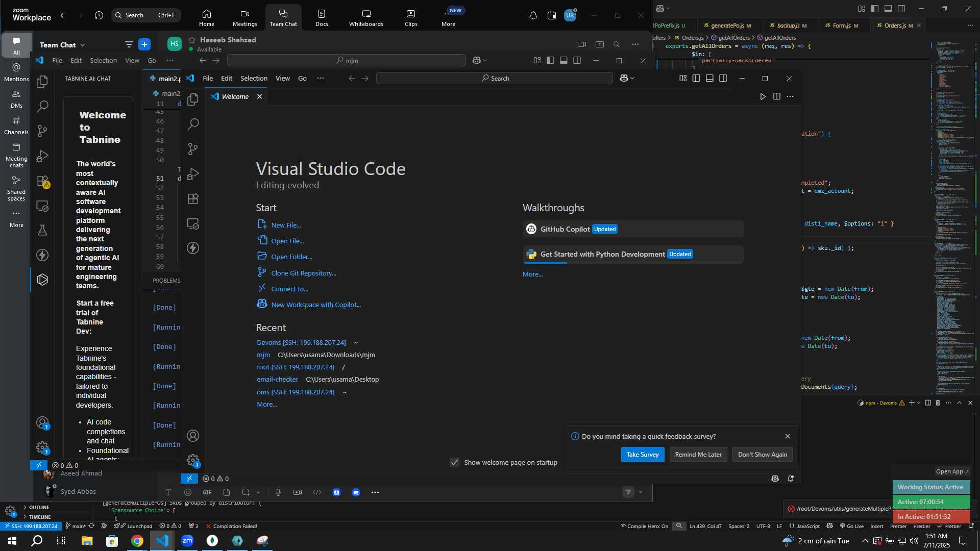Expand Team Chat dropdown chevron
This screenshot has height=551, width=980.
pyautogui.click(x=83, y=45)
